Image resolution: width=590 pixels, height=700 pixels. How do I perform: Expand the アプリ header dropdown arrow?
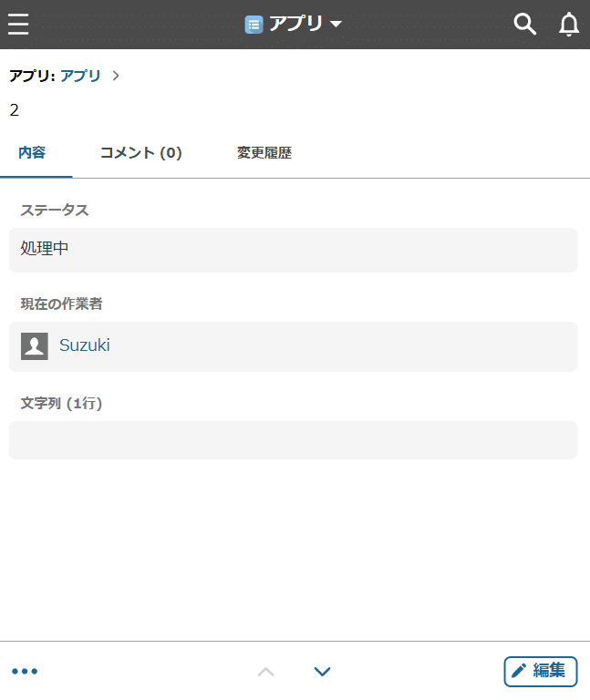click(336, 25)
